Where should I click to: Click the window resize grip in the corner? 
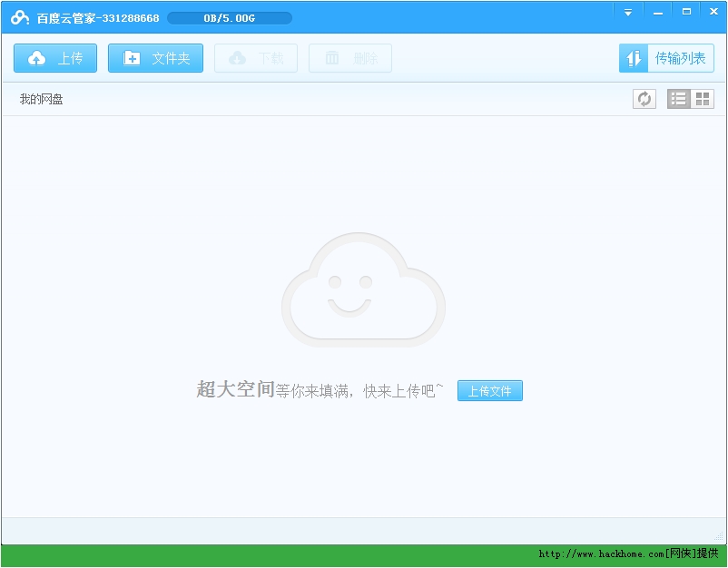[720, 537]
